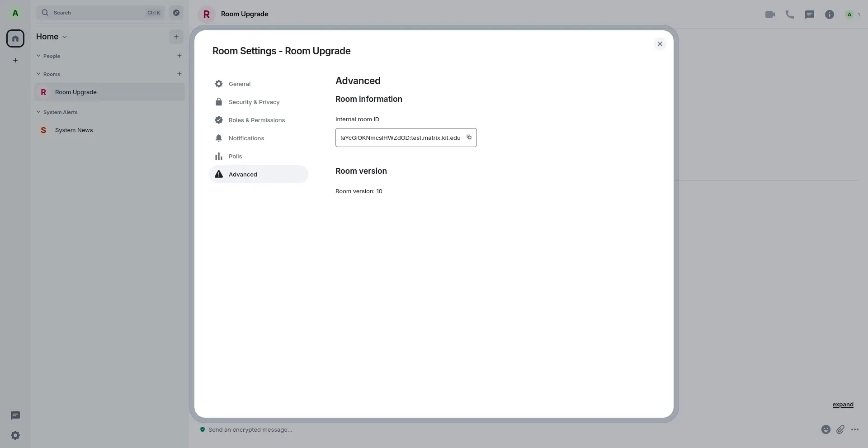This screenshot has height=448, width=868.
Task: Start a voice call
Action: (790, 14)
